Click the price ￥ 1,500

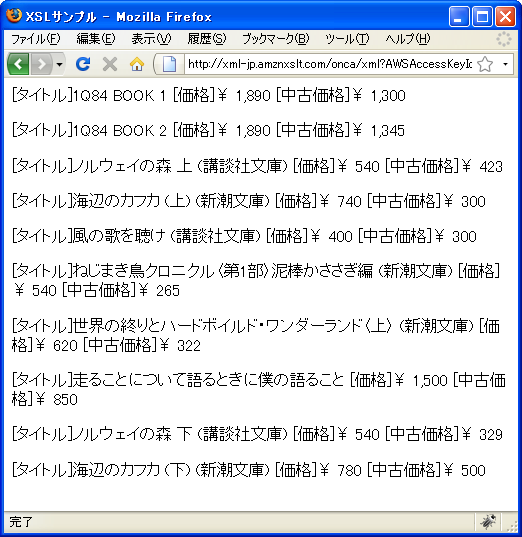click(421, 380)
